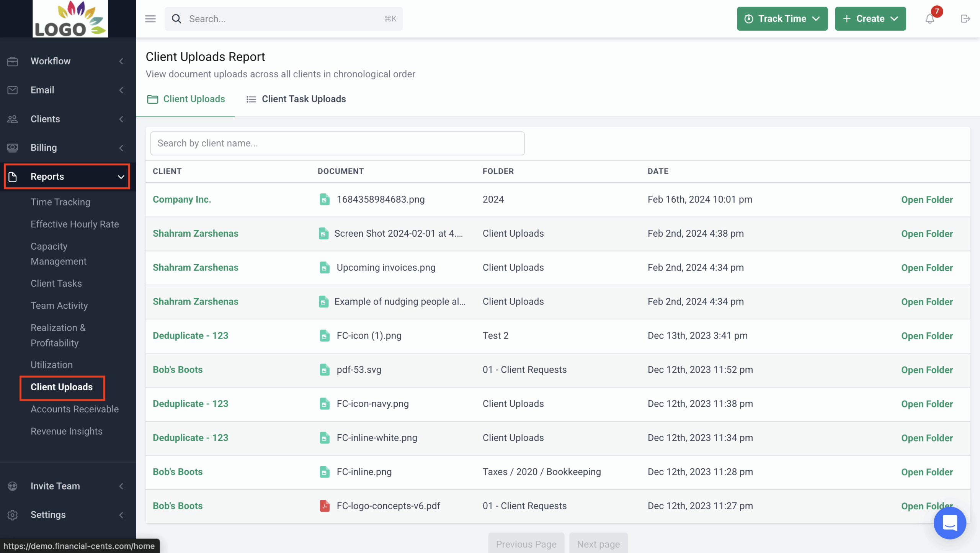Click the hamburger menu icon

[150, 19]
